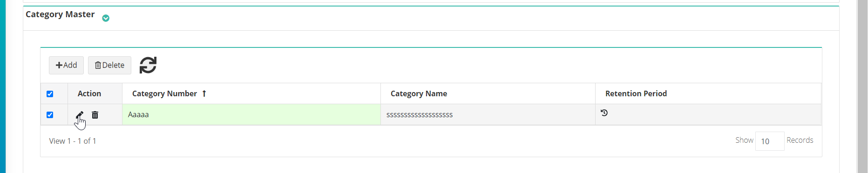Select the Action column header
This screenshot has height=173, width=868.
[x=89, y=93]
